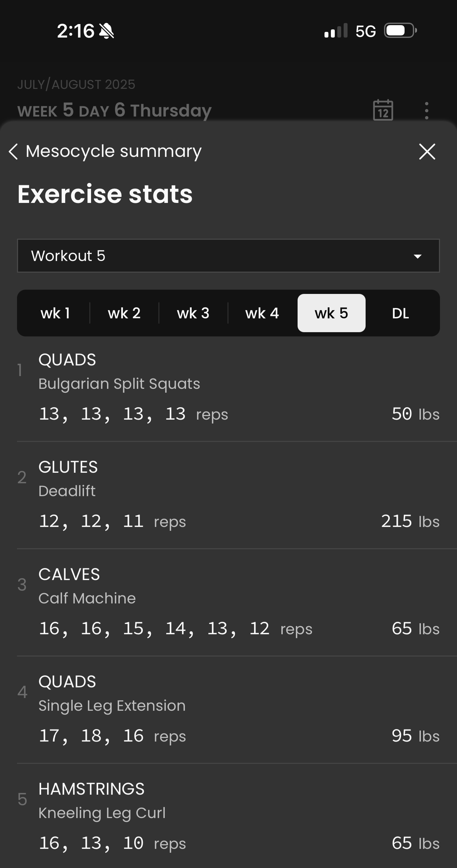Screen dimensions: 457x868
Task: Open the three-dot more options menu
Action: coord(427,110)
